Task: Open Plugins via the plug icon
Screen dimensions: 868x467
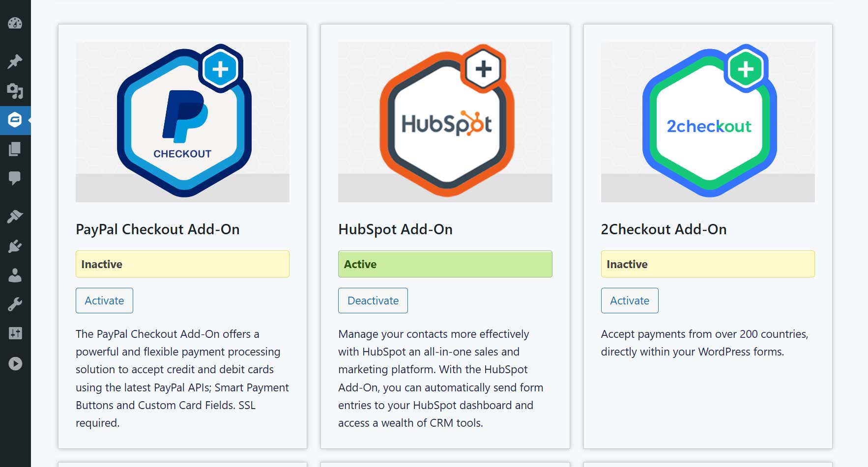Action: click(15, 246)
